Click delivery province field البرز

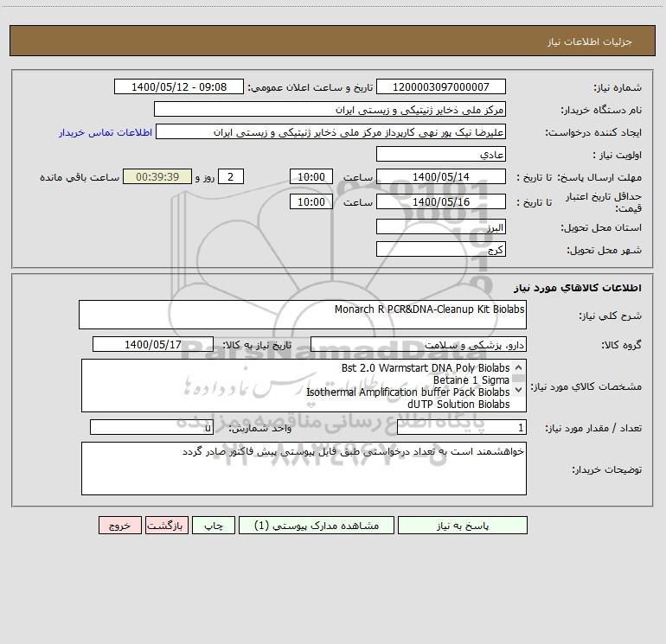[441, 226]
